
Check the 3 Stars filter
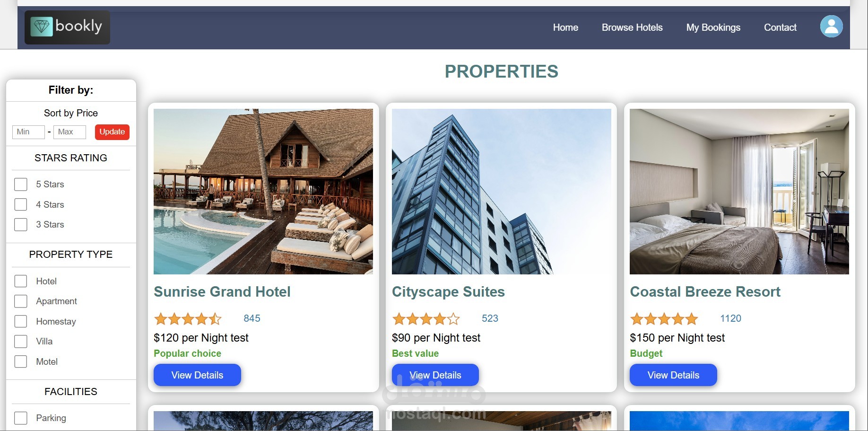[x=21, y=224]
